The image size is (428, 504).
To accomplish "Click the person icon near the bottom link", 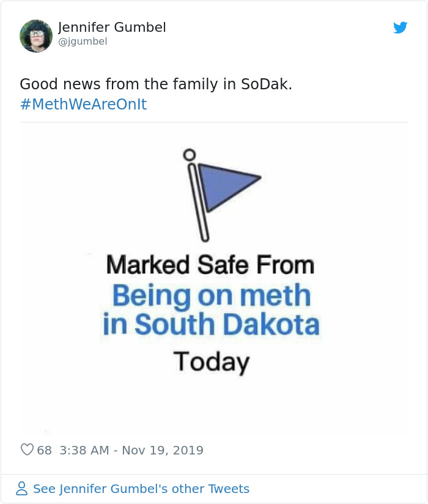I will pos(22,489).
